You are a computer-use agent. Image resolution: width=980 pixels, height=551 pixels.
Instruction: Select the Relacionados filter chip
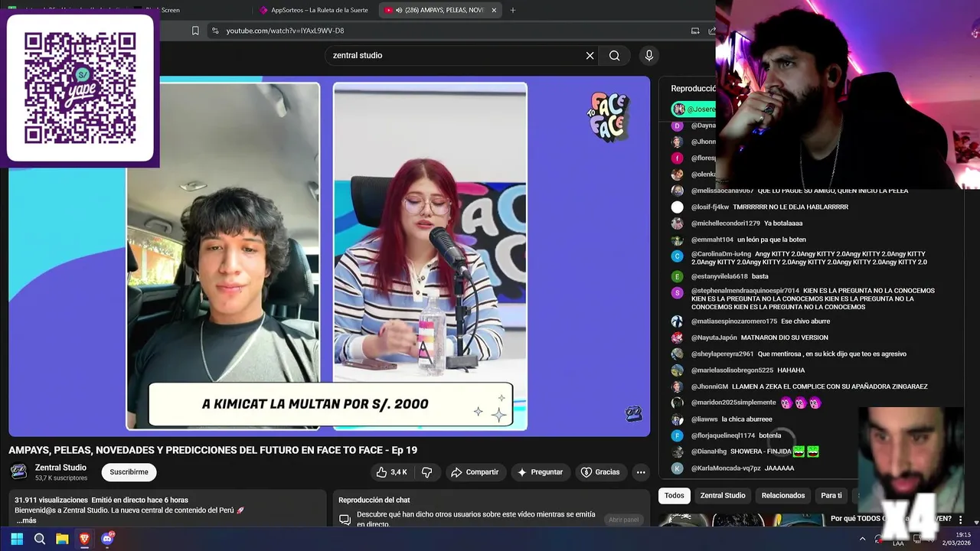pos(783,496)
